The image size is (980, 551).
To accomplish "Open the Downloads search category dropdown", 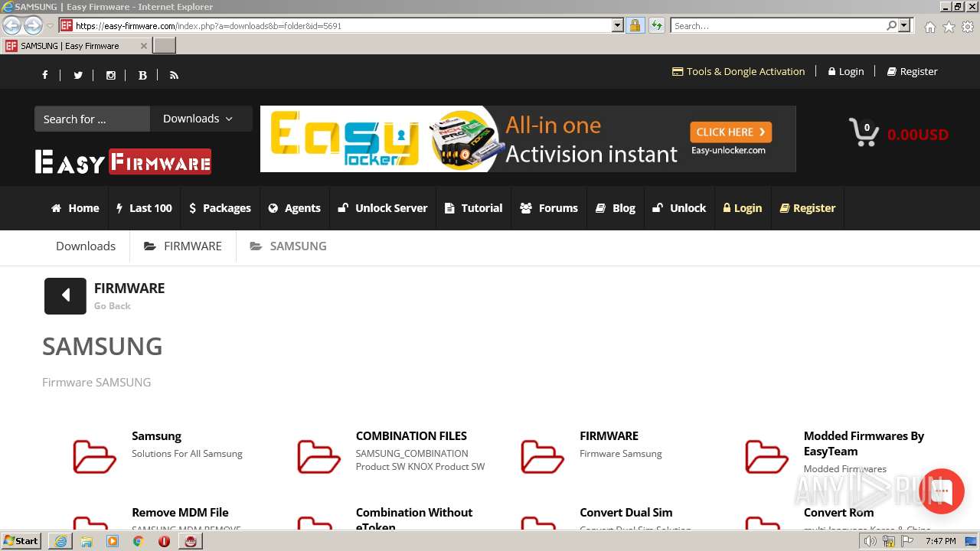I will pos(201,119).
